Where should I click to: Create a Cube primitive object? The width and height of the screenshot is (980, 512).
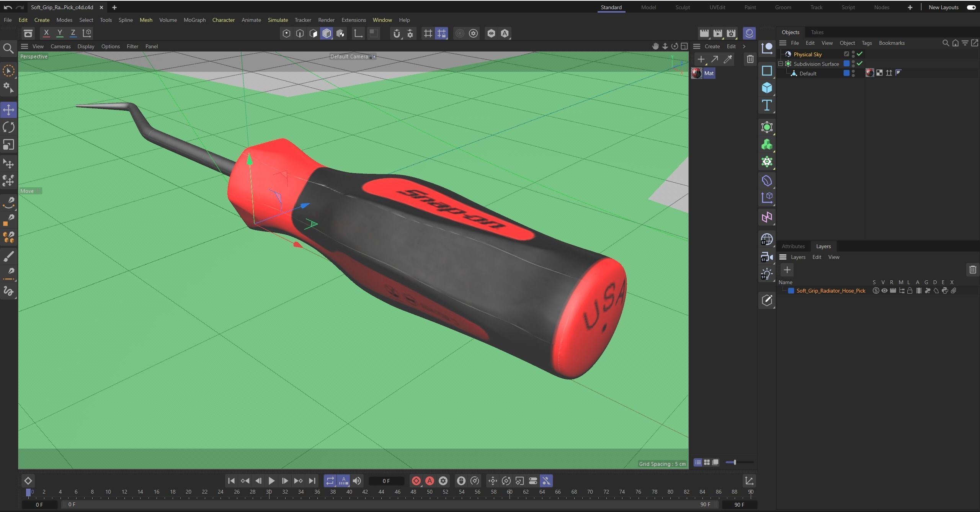(767, 88)
